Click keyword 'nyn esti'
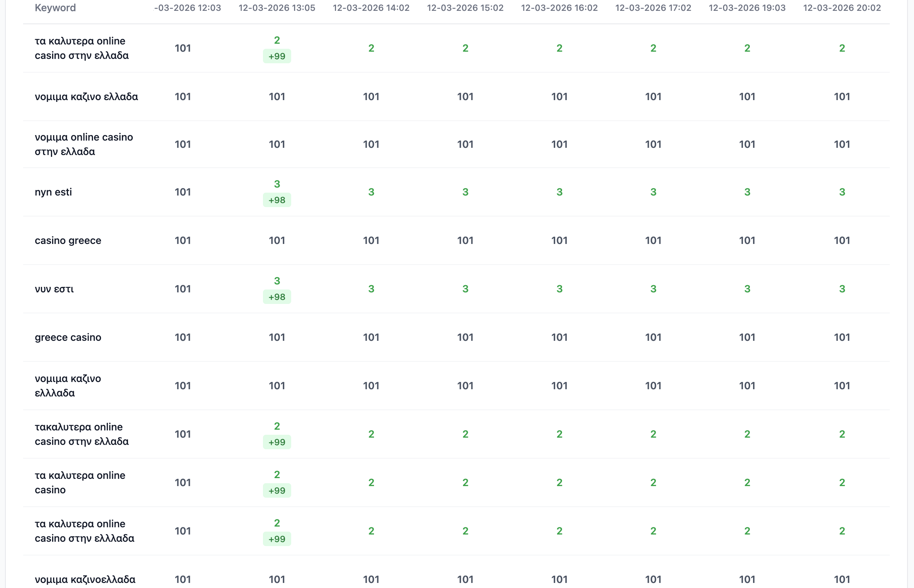 [x=53, y=192]
